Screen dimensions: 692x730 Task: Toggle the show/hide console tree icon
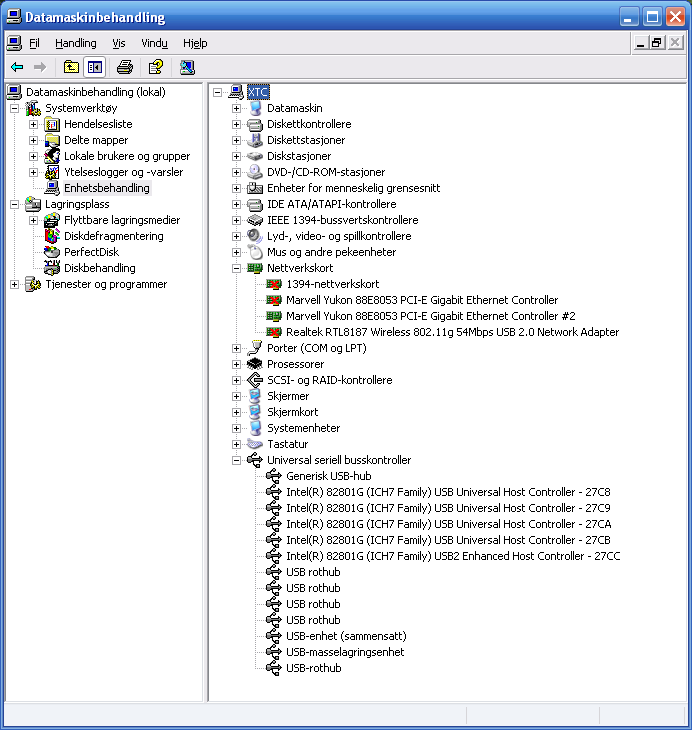click(95, 68)
